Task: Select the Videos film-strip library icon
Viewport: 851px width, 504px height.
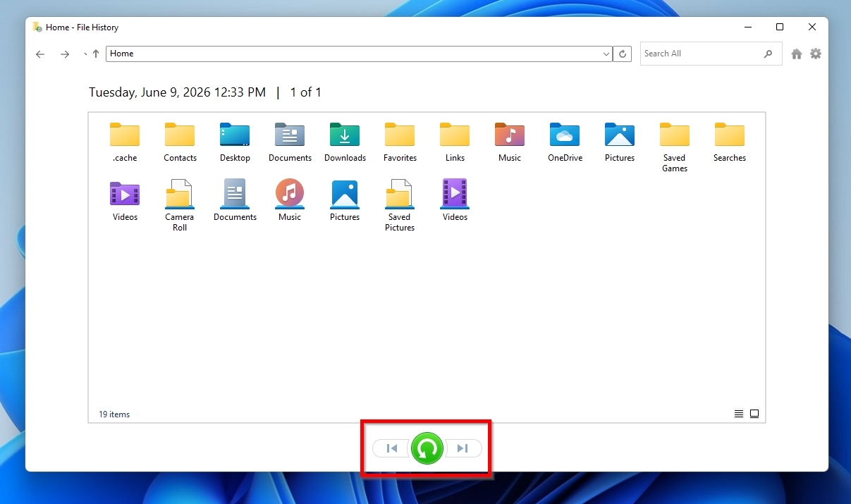Action: [x=455, y=201]
